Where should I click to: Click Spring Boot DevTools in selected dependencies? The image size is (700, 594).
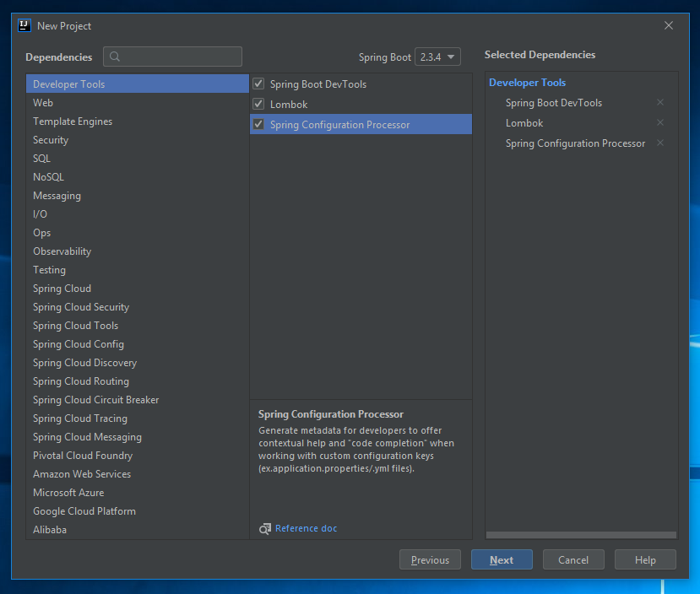[554, 103]
